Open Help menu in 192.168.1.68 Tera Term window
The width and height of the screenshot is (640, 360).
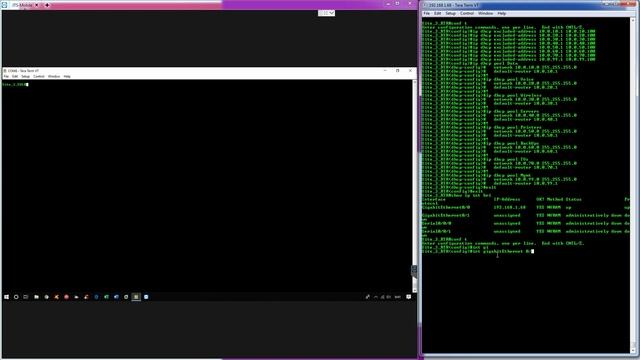coord(502,13)
